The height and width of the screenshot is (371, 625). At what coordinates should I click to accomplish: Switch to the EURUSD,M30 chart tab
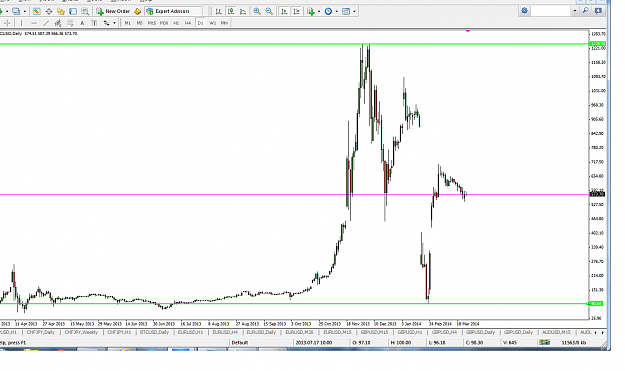tap(299, 332)
